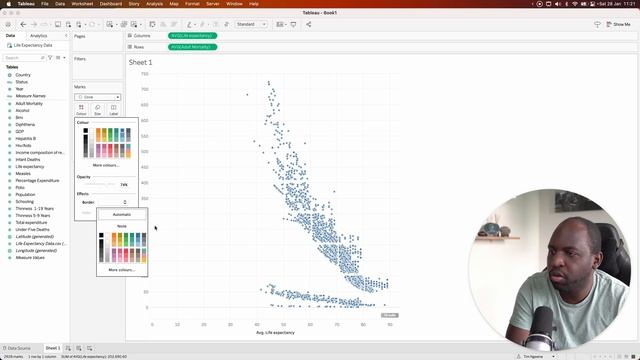This screenshot has height=360, width=640.
Task: Click the Life Expectancy Data source icon
Action: [9, 45]
